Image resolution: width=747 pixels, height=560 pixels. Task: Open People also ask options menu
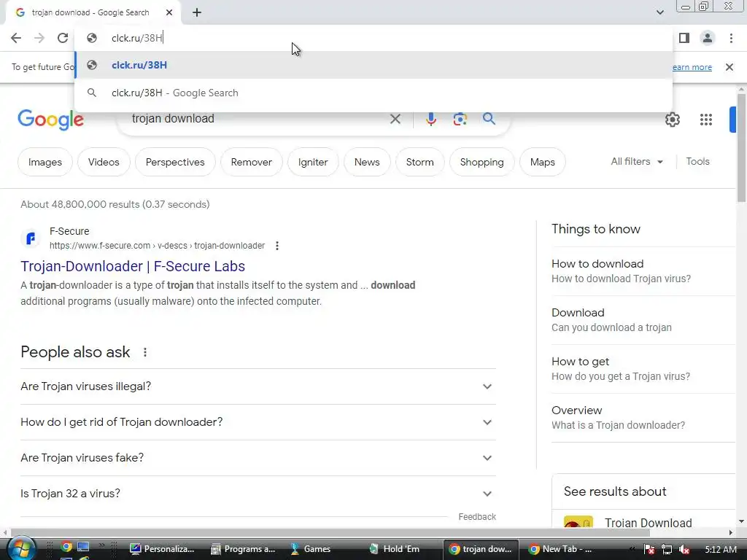(145, 352)
